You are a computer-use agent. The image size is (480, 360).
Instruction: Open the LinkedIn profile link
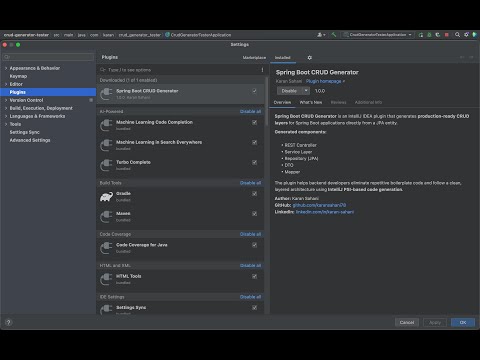point(325,212)
